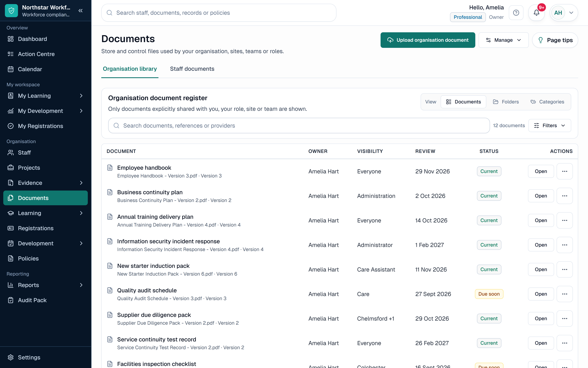Open more actions for Information security incident response
This screenshot has height=368, width=588.
point(565,245)
